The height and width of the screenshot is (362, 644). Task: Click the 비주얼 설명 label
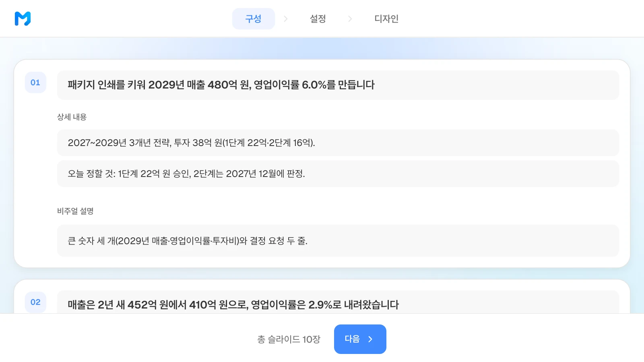pos(75,211)
